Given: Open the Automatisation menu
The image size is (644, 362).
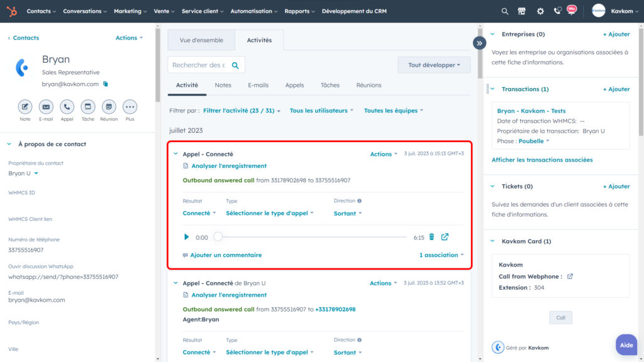Looking at the screenshot, I should tap(251, 11).
